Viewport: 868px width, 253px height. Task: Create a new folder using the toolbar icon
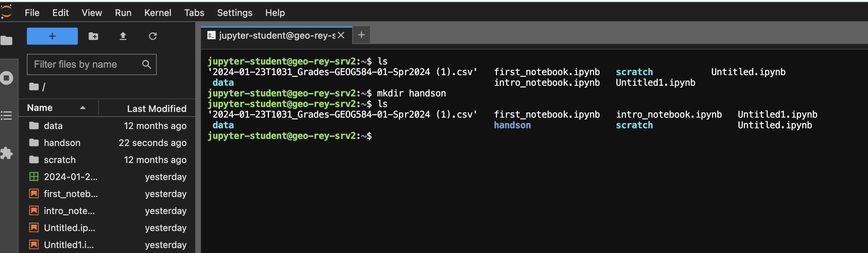coord(93,36)
